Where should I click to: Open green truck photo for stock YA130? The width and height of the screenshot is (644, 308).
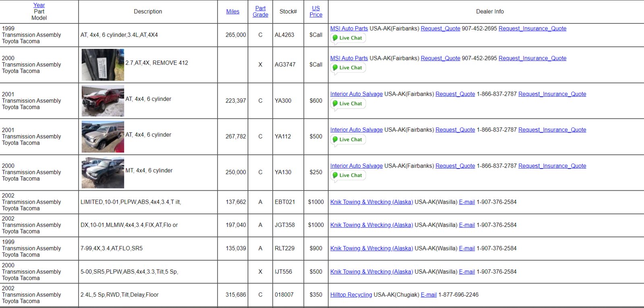click(103, 173)
